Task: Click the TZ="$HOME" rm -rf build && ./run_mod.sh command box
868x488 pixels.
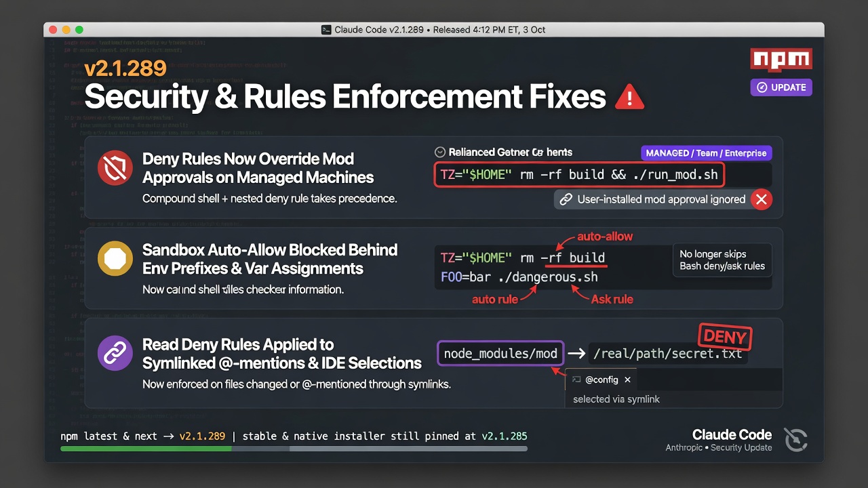Action: coord(579,174)
